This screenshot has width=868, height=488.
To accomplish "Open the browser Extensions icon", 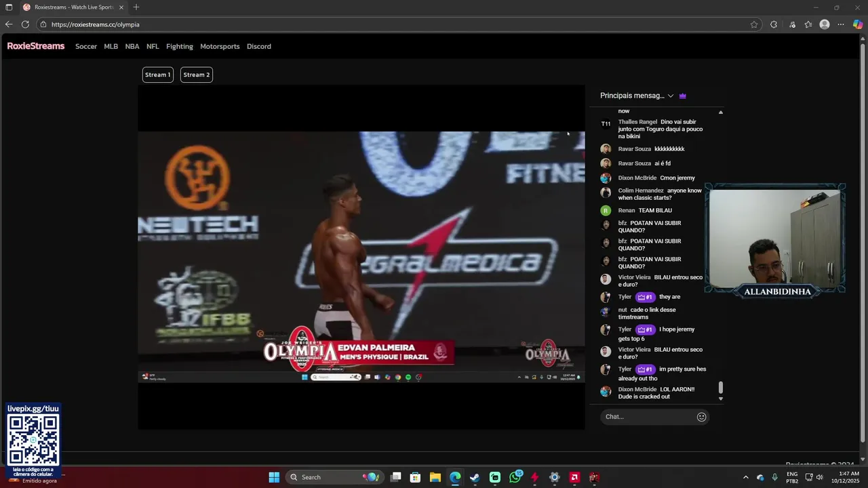I will [x=774, y=24].
